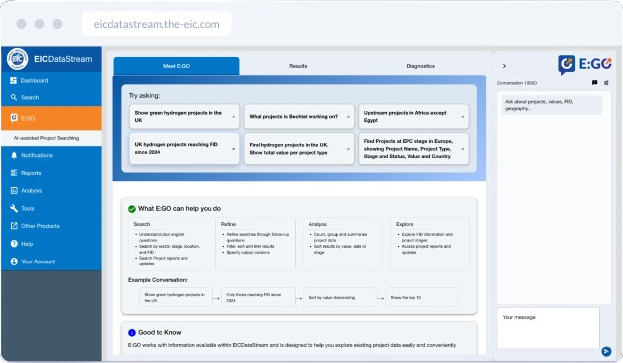Choose 'Show green hydrogen projects in the UK' prompt
The height and width of the screenshot is (363, 623).
click(184, 116)
